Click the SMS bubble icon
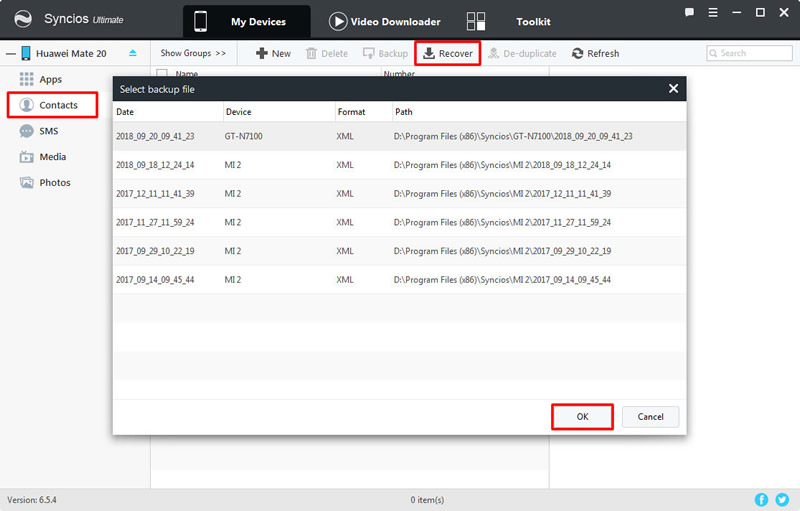 point(27,131)
